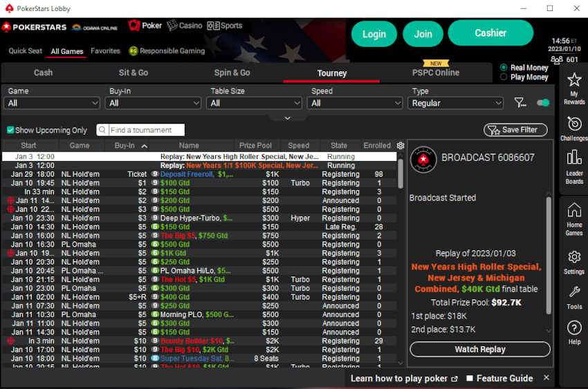Switch to the Sit & Go tab
This screenshot has height=389, width=588.
(134, 73)
